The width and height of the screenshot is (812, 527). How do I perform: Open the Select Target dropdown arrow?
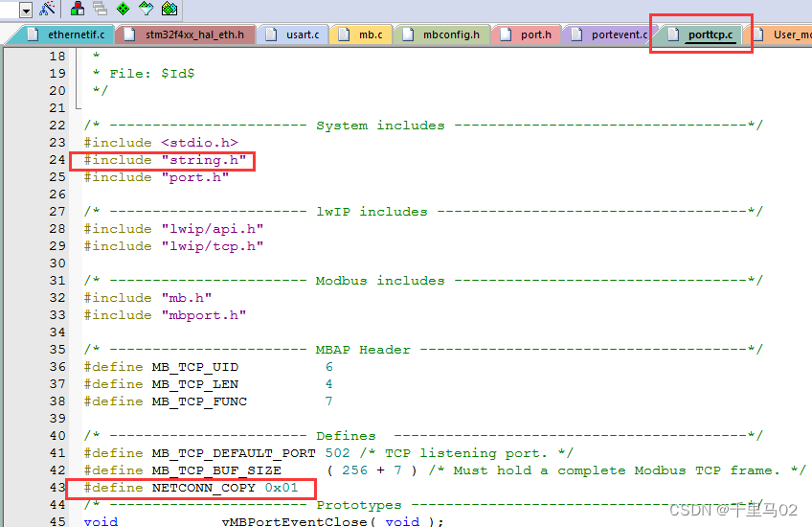point(25,10)
